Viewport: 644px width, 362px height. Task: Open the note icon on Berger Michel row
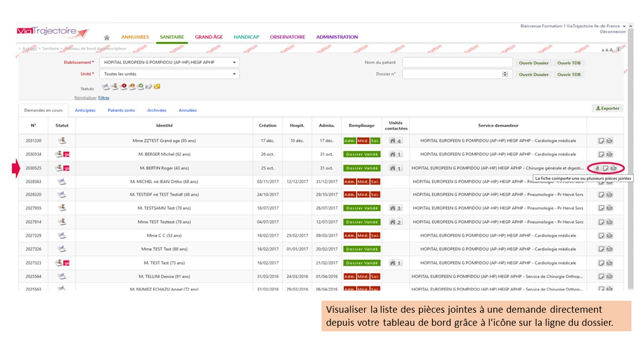point(601,154)
